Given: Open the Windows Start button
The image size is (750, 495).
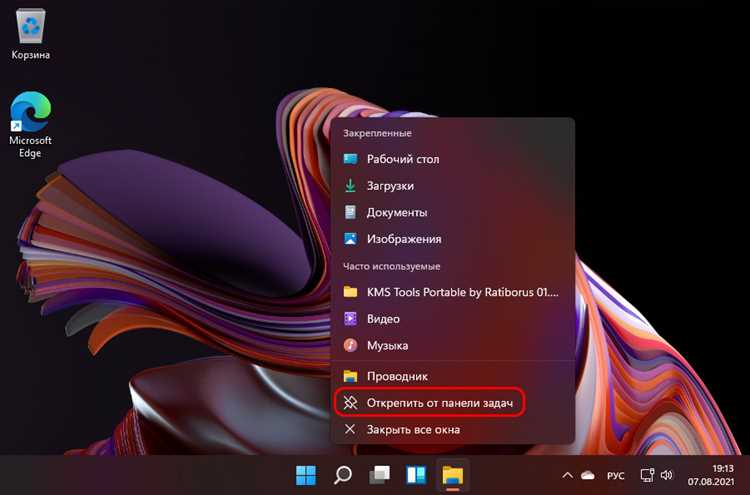Looking at the screenshot, I should click(x=306, y=475).
